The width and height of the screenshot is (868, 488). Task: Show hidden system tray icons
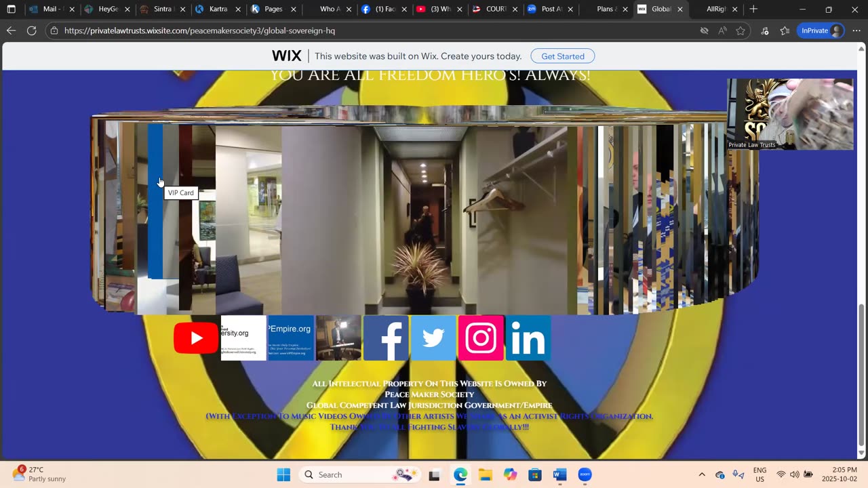(702, 474)
